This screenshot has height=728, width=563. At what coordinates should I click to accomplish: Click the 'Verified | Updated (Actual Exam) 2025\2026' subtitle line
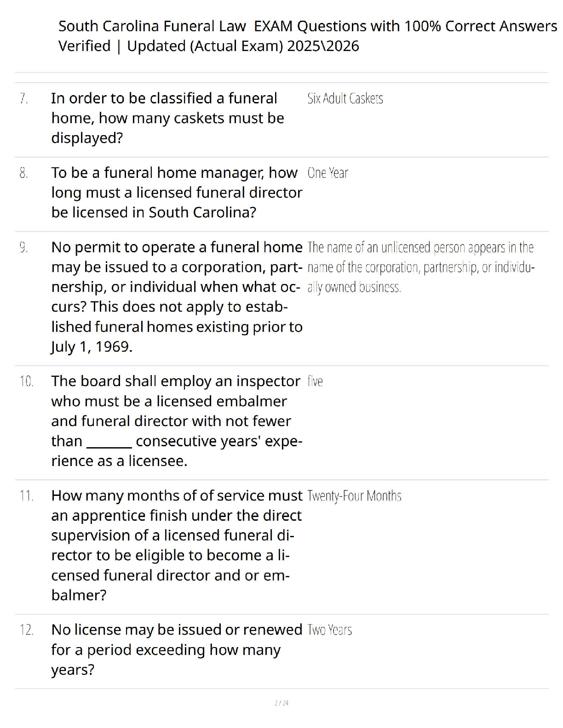tap(208, 46)
